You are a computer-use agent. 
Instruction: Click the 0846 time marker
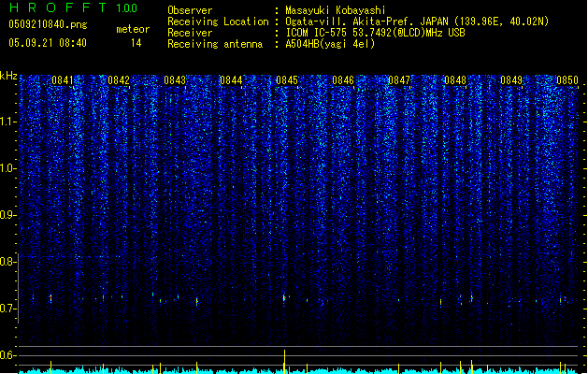click(x=343, y=79)
